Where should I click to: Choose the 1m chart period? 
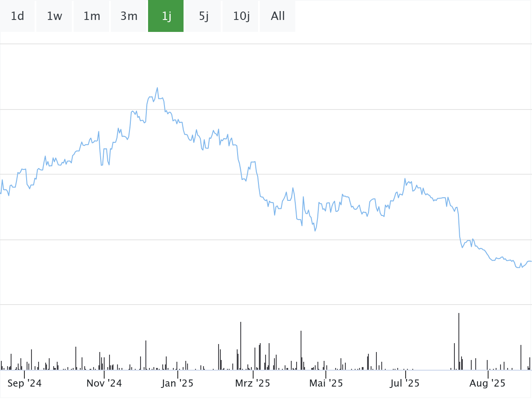tap(92, 16)
